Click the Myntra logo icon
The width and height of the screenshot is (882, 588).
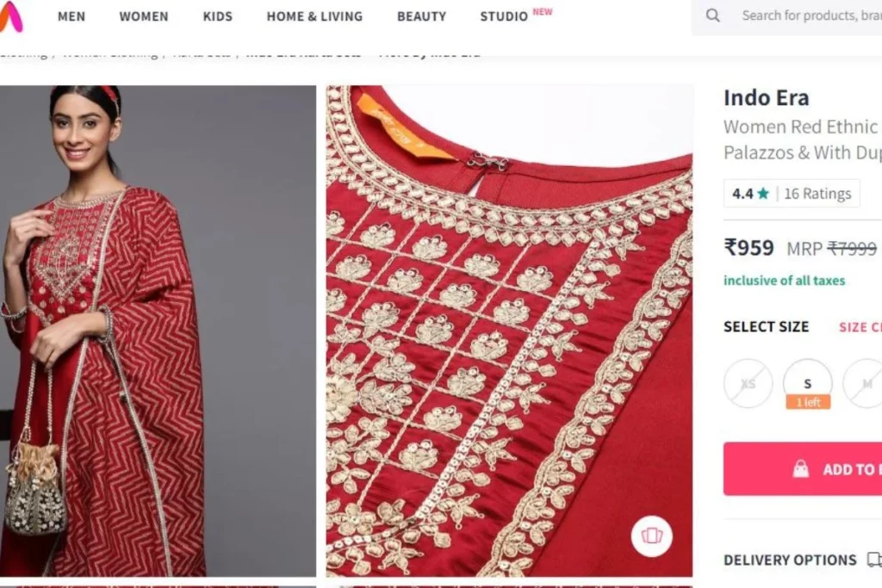[10, 15]
